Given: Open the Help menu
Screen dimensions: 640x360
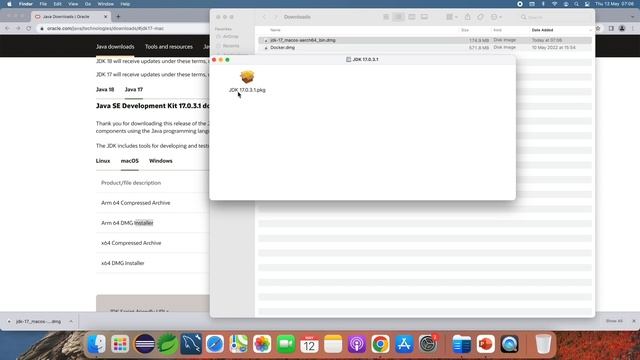Looking at the screenshot, I should click(x=125, y=4).
